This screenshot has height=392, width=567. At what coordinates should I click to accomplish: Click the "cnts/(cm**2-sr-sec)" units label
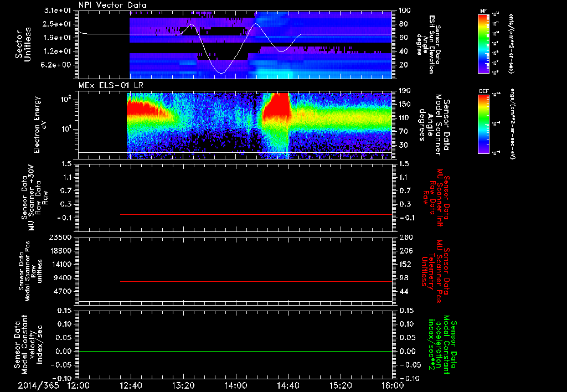511,44
